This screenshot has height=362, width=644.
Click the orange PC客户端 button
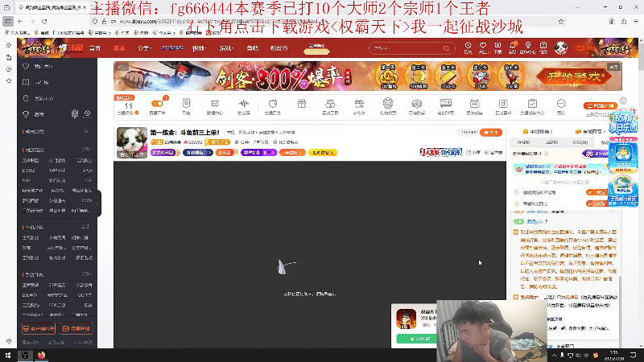(600, 105)
